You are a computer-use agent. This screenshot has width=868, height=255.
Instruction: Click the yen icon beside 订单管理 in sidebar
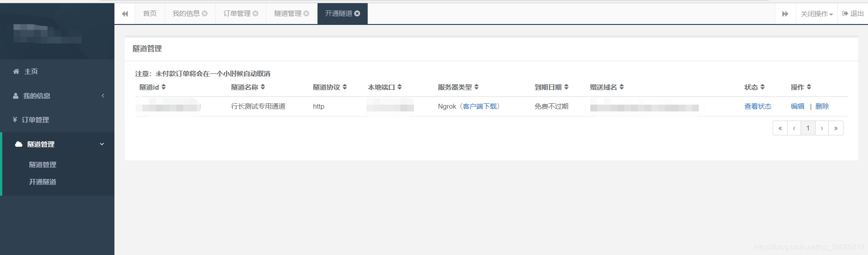[15, 120]
